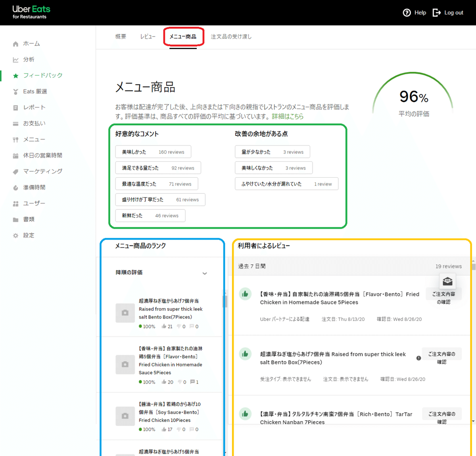This screenshot has width=476, height=456.
Task: Click ふやけていた/水分が漏れていた 1 review chip
Action: (287, 184)
